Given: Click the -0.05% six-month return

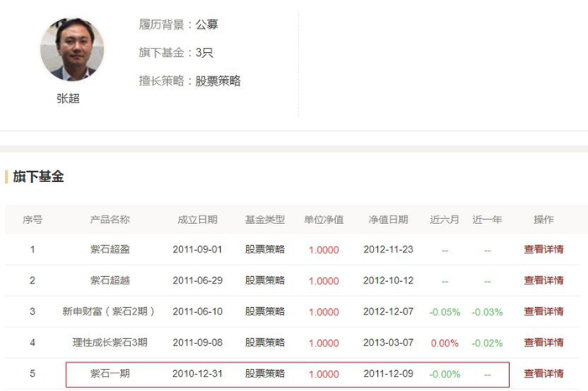Looking at the screenshot, I should tap(444, 312).
